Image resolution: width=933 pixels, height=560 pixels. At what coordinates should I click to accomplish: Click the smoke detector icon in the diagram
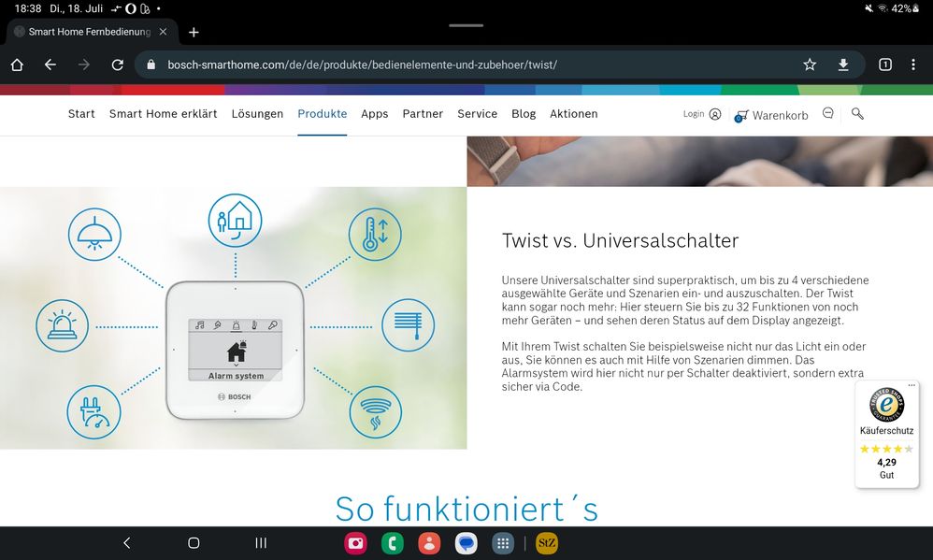[x=375, y=411]
